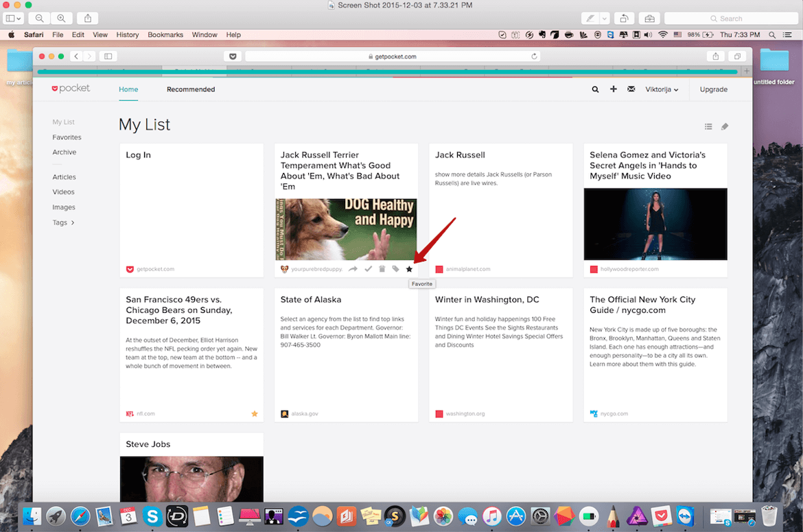Click the Preview Search field

pyautogui.click(x=731, y=19)
